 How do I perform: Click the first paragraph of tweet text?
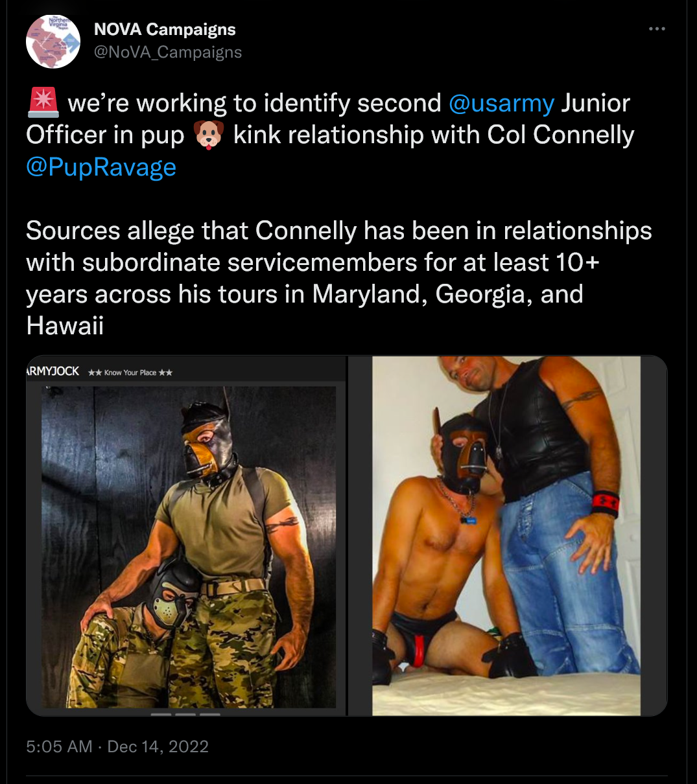pos(330,135)
